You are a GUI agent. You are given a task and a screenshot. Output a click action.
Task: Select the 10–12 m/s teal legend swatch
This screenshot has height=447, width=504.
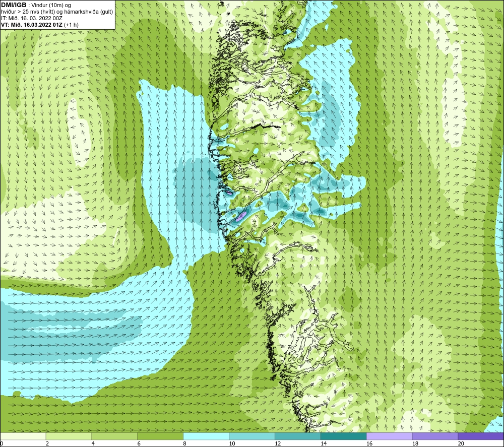tap(252, 436)
